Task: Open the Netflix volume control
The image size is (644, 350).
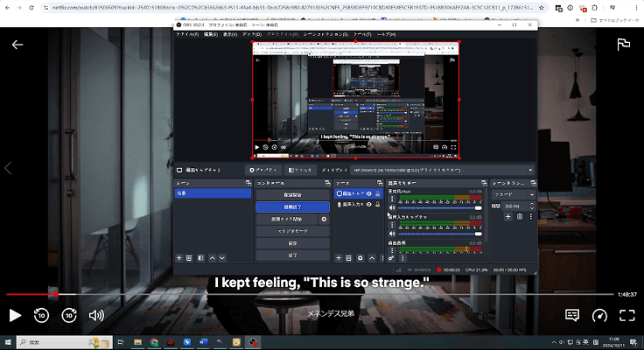Action: click(x=96, y=316)
